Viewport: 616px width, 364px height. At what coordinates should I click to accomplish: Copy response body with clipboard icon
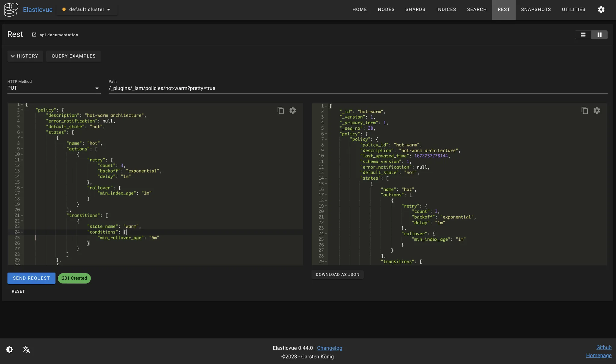coord(584,111)
